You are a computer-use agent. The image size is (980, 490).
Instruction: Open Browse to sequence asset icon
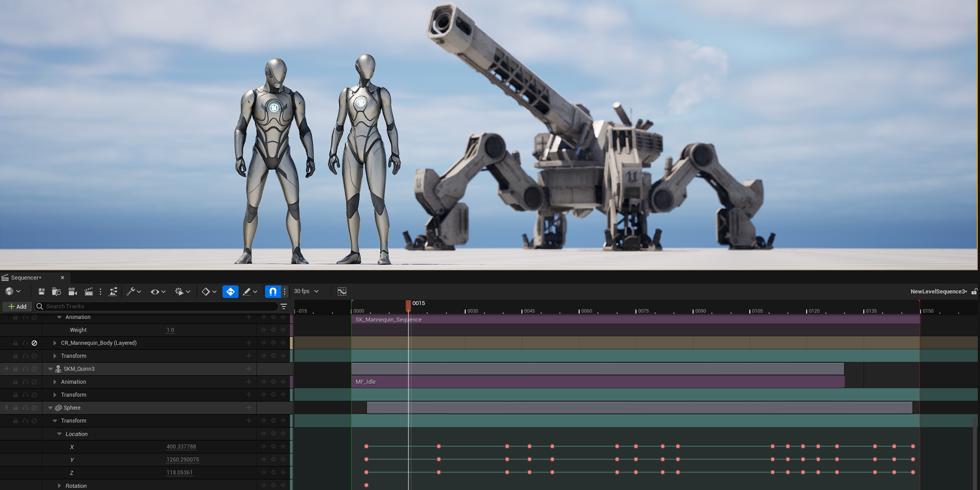click(56, 292)
